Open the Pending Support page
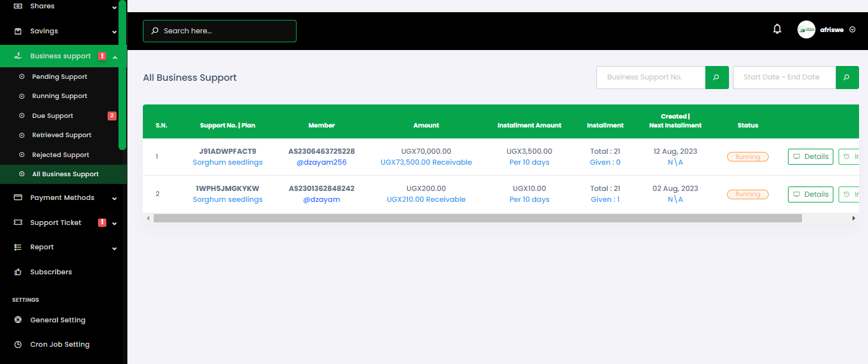 [x=60, y=76]
